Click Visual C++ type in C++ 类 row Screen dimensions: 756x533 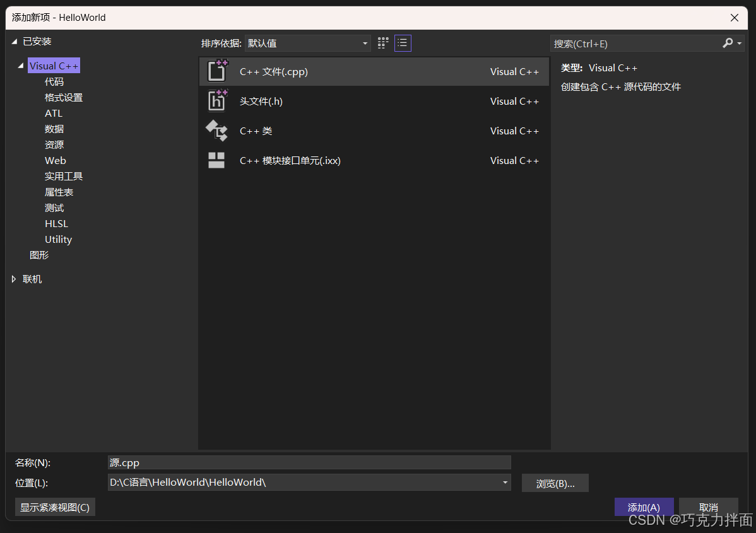514,131
